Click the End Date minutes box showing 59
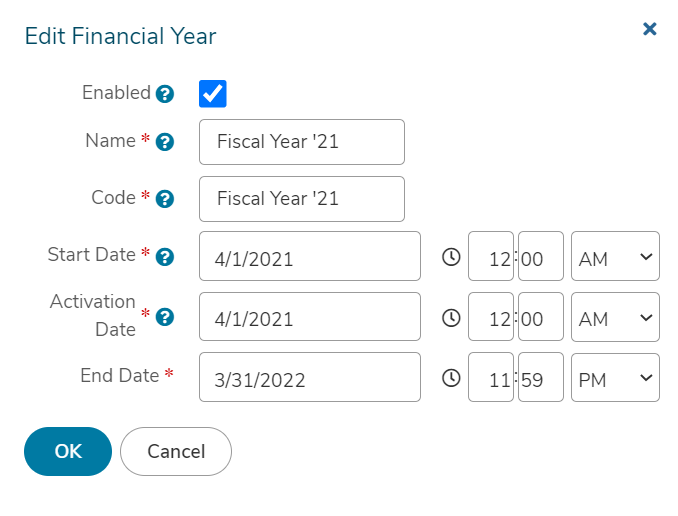Screen dimensions: 678x516 click(x=541, y=377)
